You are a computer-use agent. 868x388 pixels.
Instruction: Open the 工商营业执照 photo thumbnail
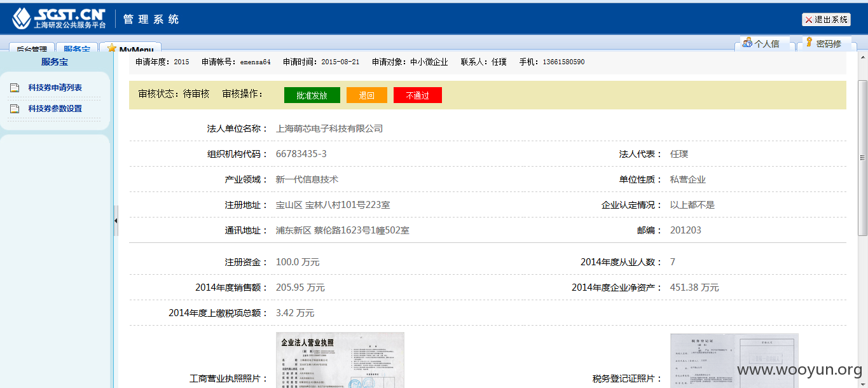pyautogui.click(x=340, y=360)
